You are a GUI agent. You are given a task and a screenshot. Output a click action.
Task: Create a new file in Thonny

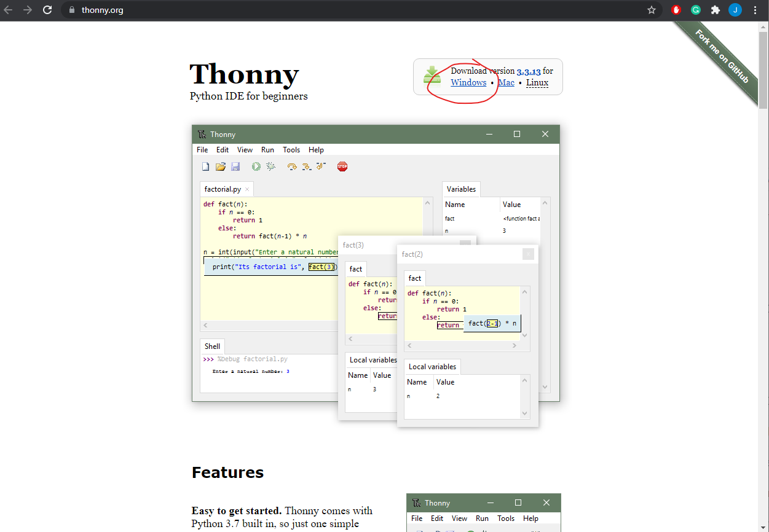point(205,166)
